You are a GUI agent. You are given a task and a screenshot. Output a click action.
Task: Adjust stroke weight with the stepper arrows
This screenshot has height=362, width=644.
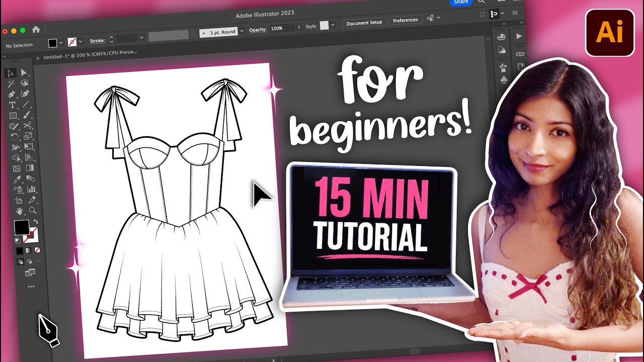(111, 39)
